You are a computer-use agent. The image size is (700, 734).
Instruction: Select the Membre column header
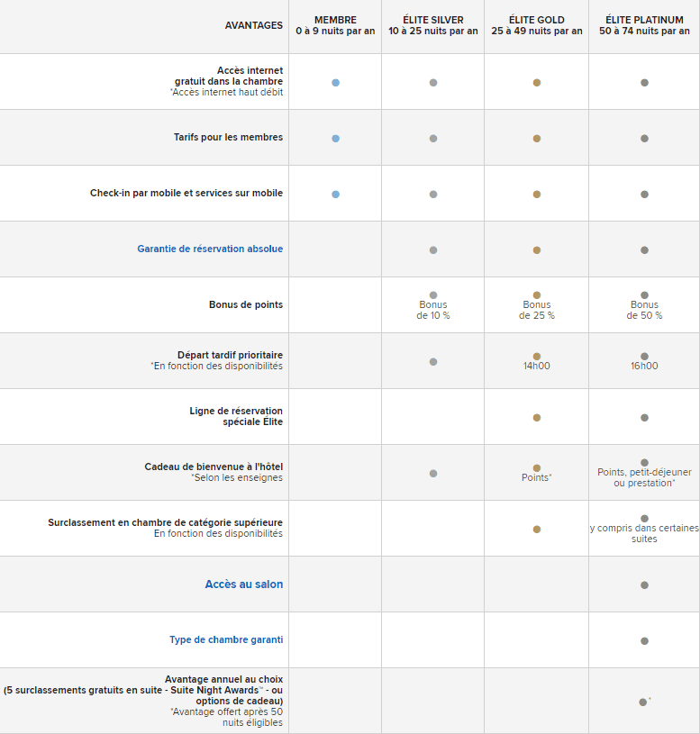point(335,25)
